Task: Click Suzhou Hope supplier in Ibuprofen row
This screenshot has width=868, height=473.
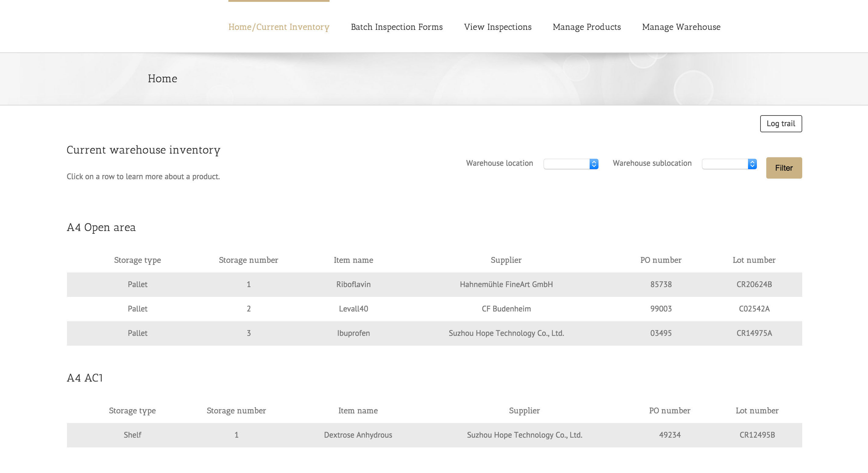Action: point(506,333)
